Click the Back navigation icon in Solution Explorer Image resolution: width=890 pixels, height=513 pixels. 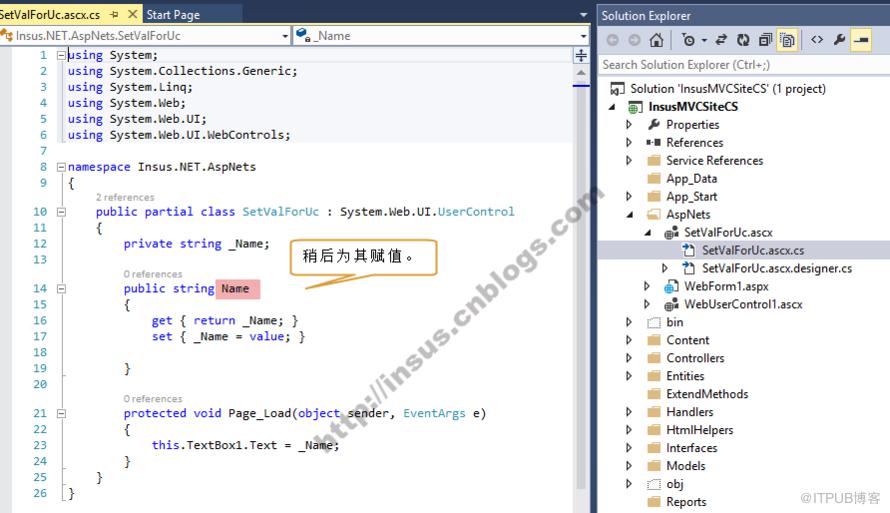612,40
